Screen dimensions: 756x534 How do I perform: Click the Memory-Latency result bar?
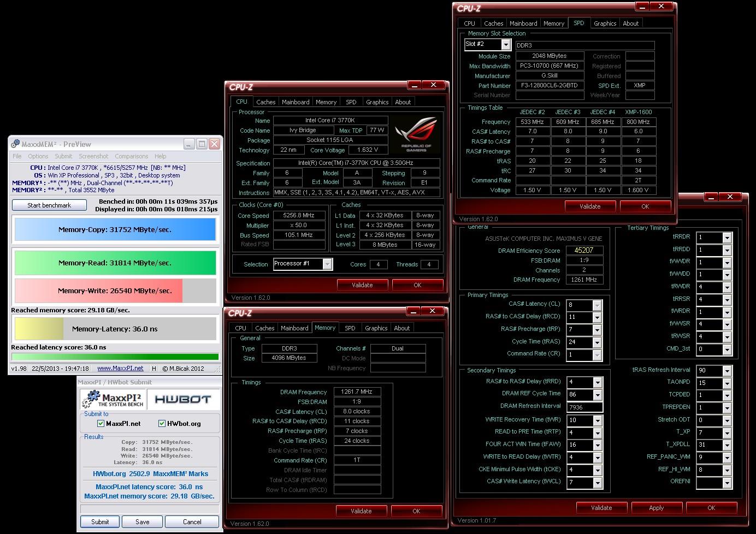(x=115, y=329)
